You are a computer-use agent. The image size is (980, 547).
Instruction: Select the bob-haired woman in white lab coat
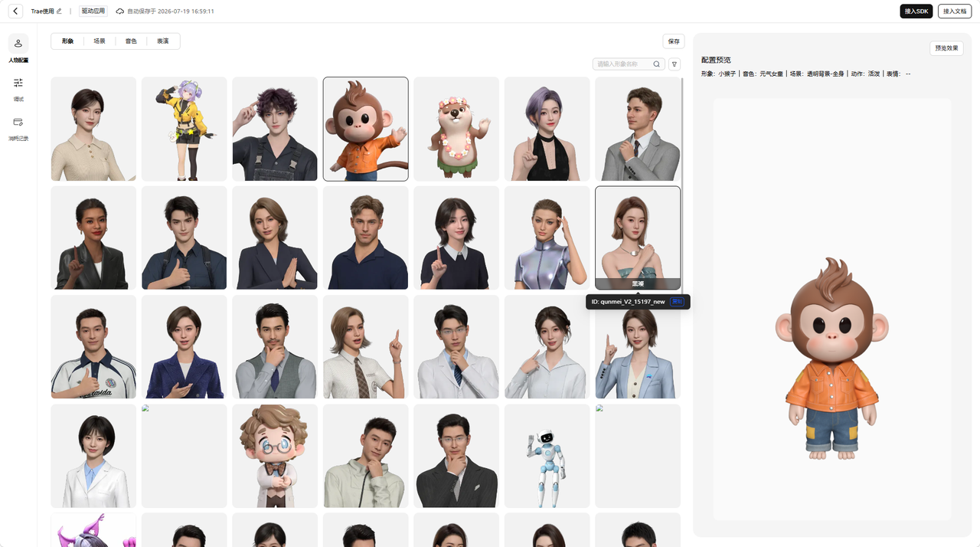click(x=93, y=457)
